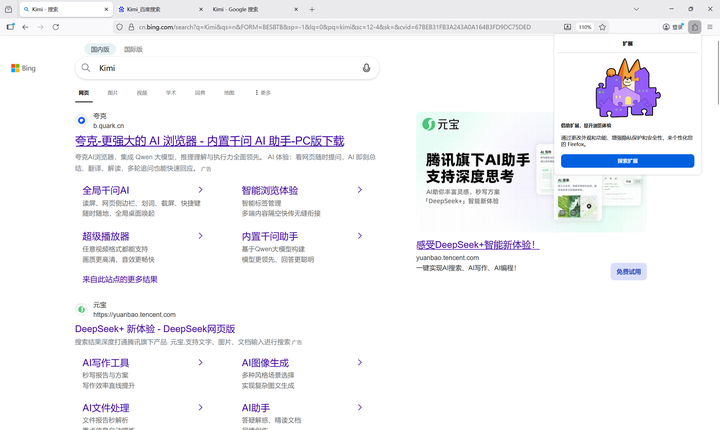Image resolution: width=720 pixels, height=430 pixels.
Task: Start voice search with microphone icon
Action: point(366,68)
